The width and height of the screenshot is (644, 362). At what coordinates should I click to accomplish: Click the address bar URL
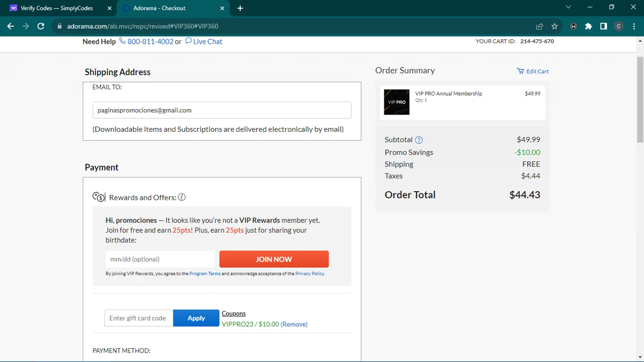143,26
